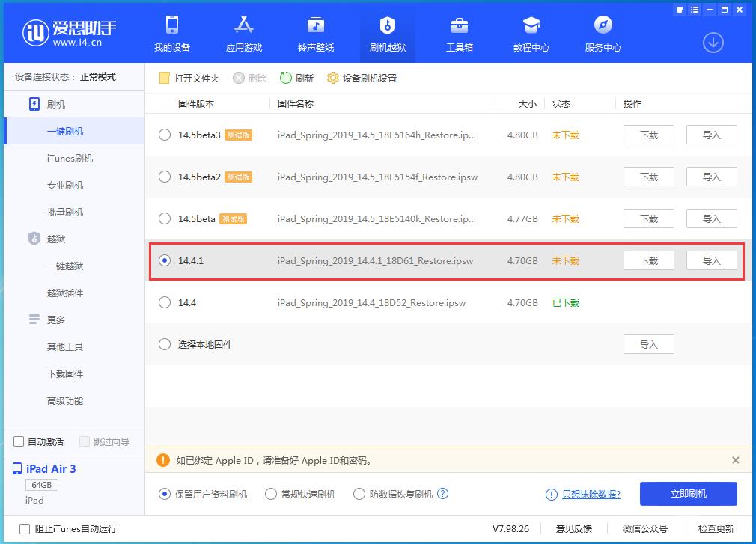The image size is (756, 544).
Task: Dismiss the Apple ID notice bar
Action: coord(736,459)
